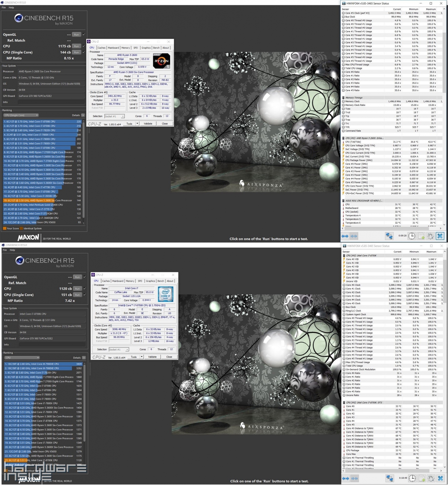
Task: Open gear settings in lower HWiNFO64 toolbar
Action: tap(431, 478)
